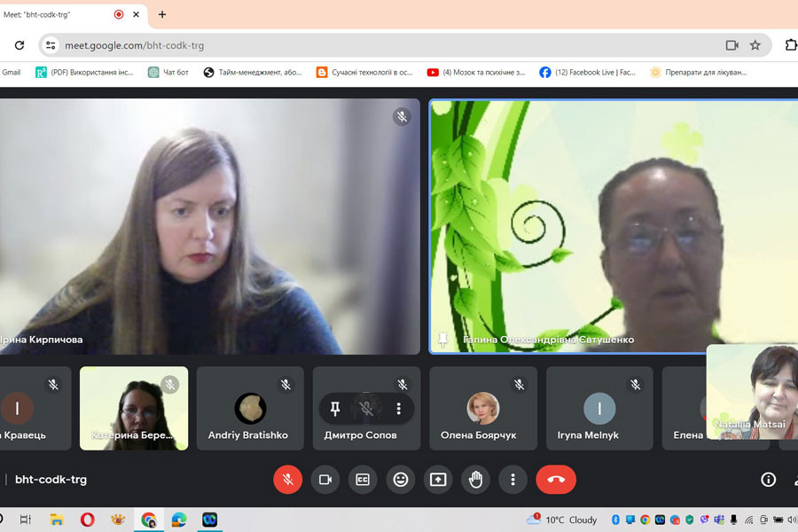Click Ірина Кирпичова main video
Screen dimensions: 798x532
[x=209, y=226]
